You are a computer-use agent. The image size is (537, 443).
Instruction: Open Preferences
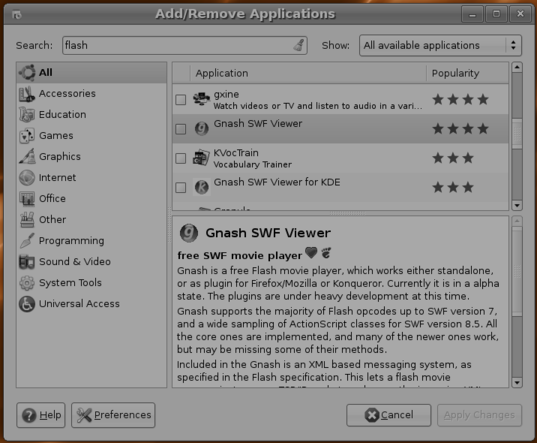click(113, 415)
